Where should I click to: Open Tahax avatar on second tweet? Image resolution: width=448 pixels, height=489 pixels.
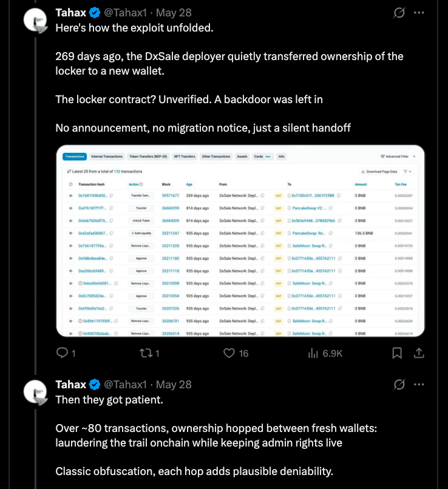coord(35,392)
